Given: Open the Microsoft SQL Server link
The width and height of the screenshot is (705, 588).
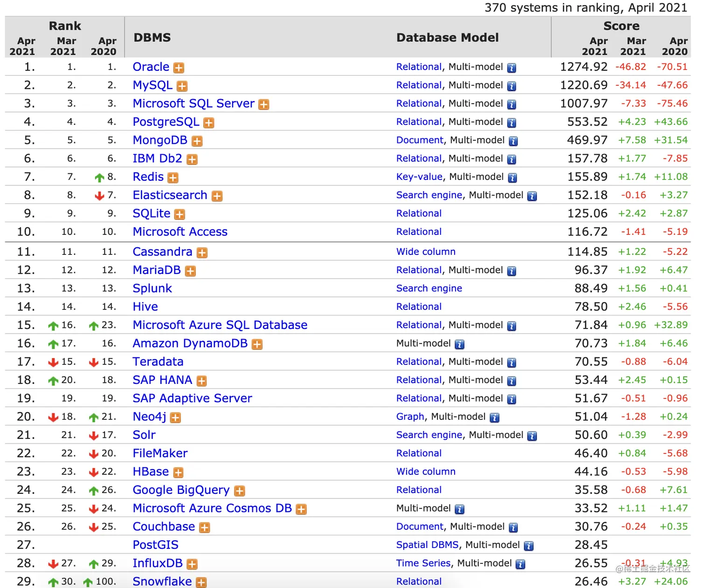Looking at the screenshot, I should [194, 103].
